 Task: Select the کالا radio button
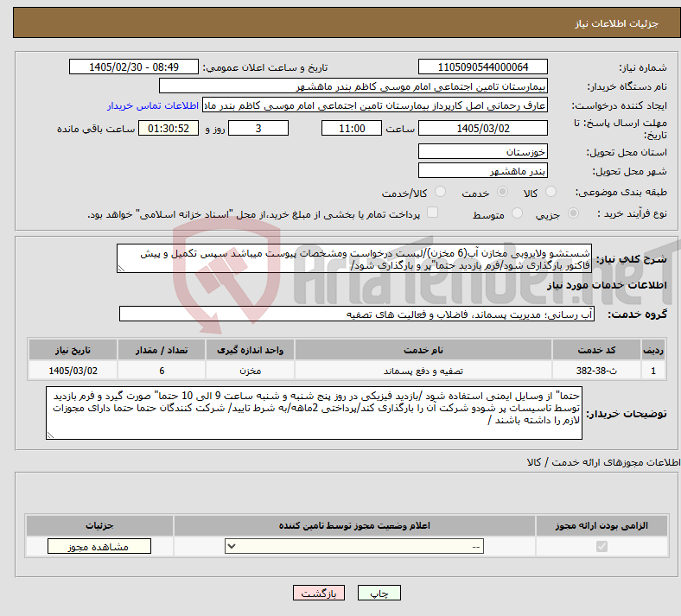551,192
